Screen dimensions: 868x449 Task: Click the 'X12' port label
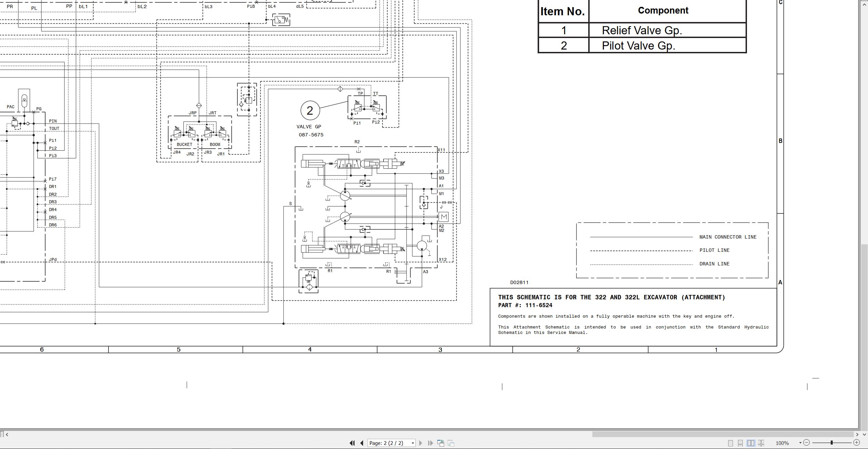tap(442, 260)
